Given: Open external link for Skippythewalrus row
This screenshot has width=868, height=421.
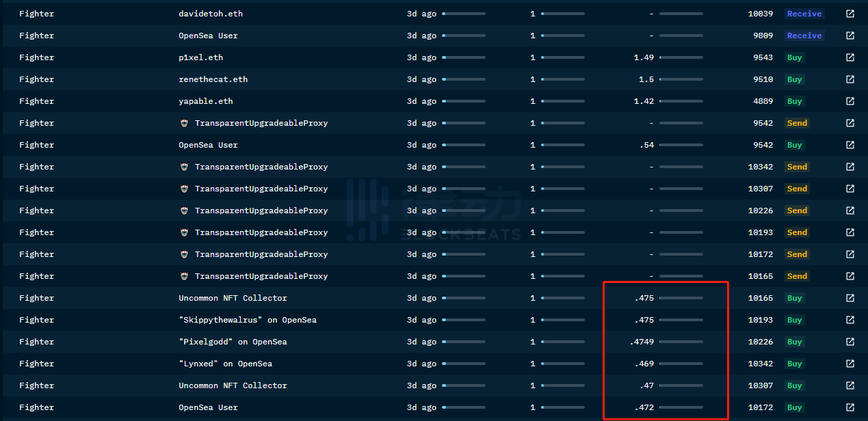Looking at the screenshot, I should tap(850, 320).
